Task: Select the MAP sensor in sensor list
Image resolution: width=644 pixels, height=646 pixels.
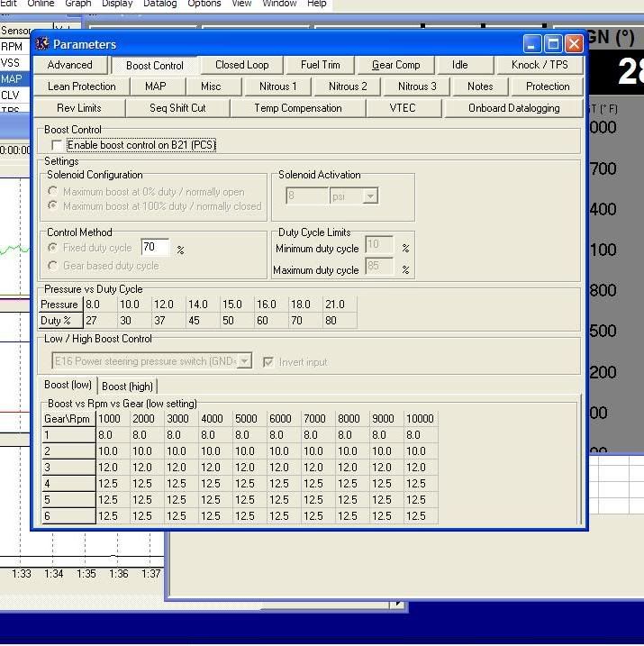Action: click(x=12, y=79)
